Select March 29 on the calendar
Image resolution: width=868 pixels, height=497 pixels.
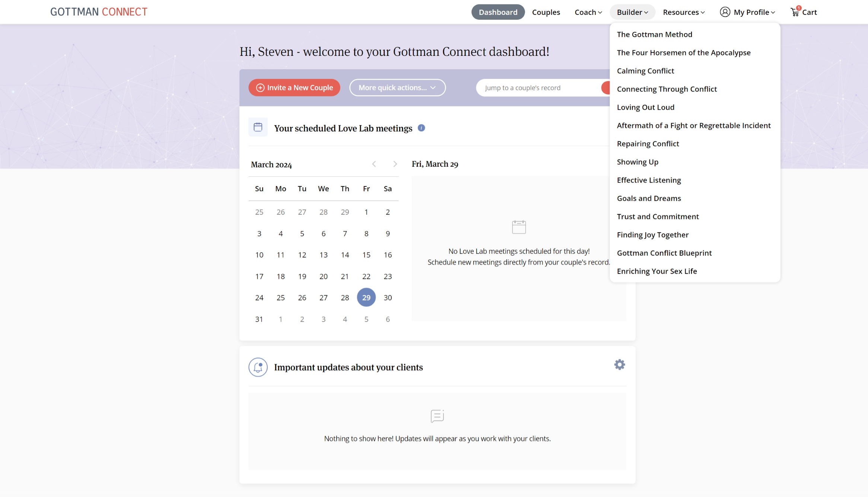click(x=366, y=298)
